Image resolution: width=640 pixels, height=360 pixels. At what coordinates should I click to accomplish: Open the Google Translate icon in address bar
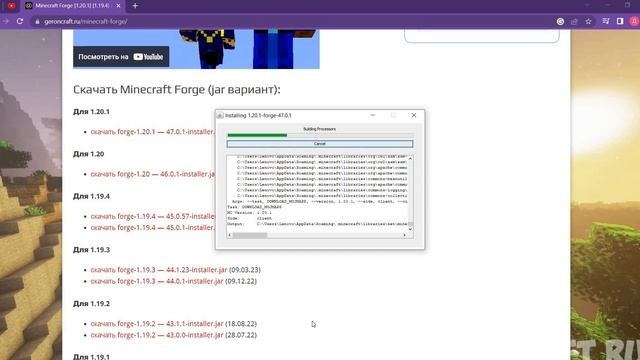click(x=560, y=21)
